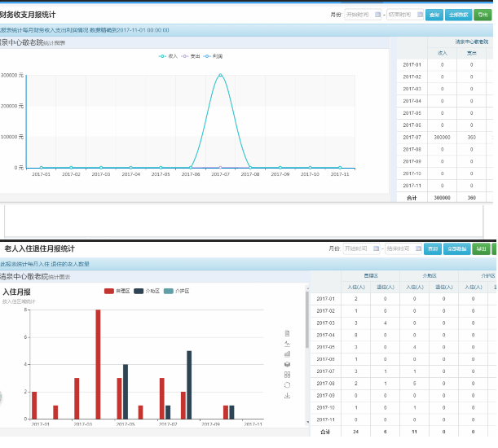
Task: Click 2017-11 in the financial table
Action: point(412,186)
